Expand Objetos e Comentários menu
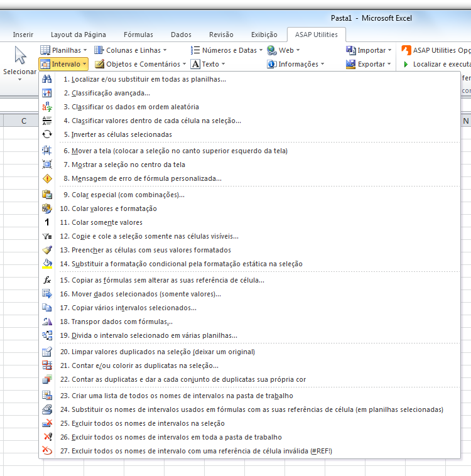This screenshot has height=476, width=471. tap(140, 64)
